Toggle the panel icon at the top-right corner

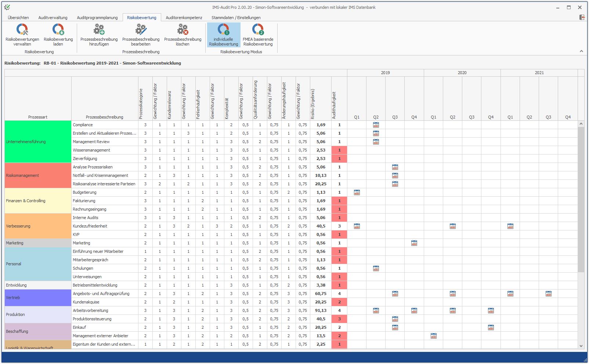coord(582,17)
